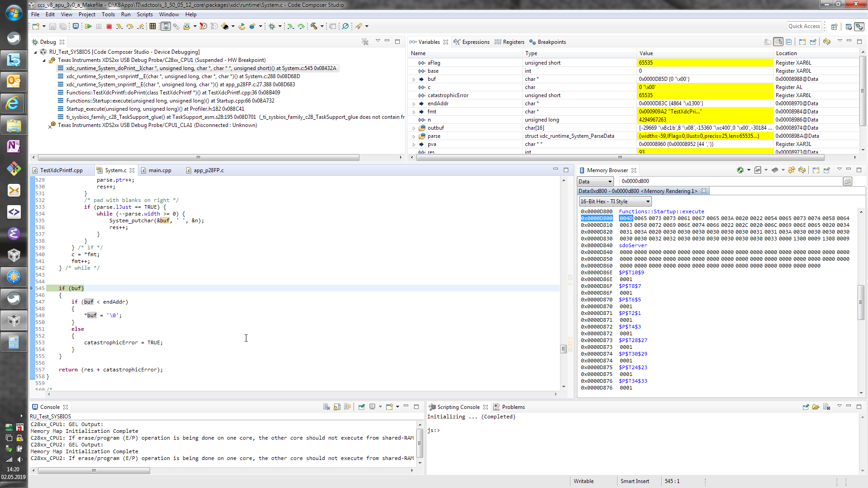Click the Go button beside memory address field
This screenshot has height=488, width=868.
[848, 181]
